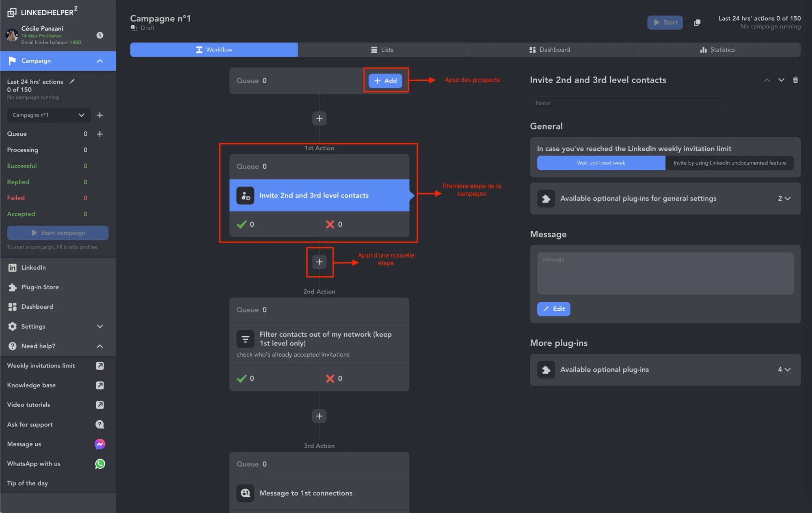Open the Replied list in the sidebar
Screen dimensions: 812x513
(47, 182)
